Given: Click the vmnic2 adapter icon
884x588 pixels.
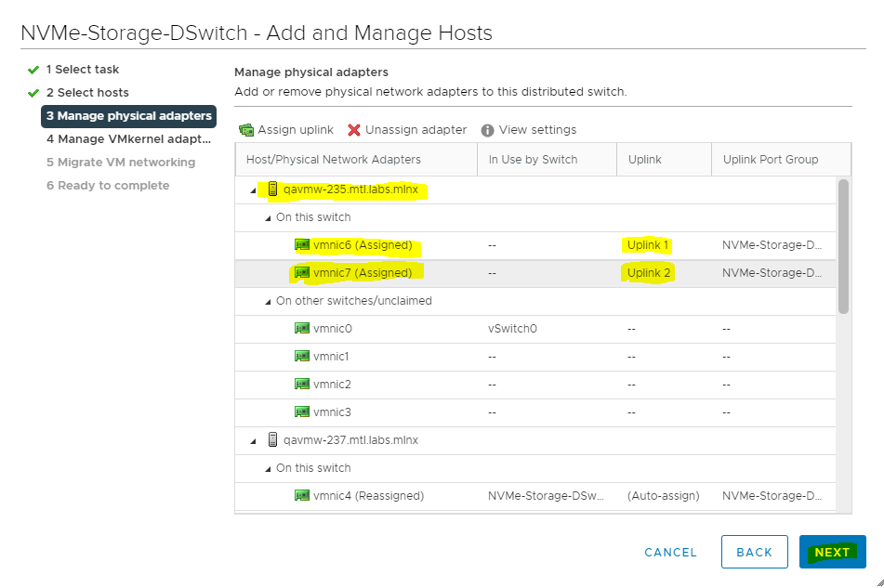Looking at the screenshot, I should click(x=302, y=385).
